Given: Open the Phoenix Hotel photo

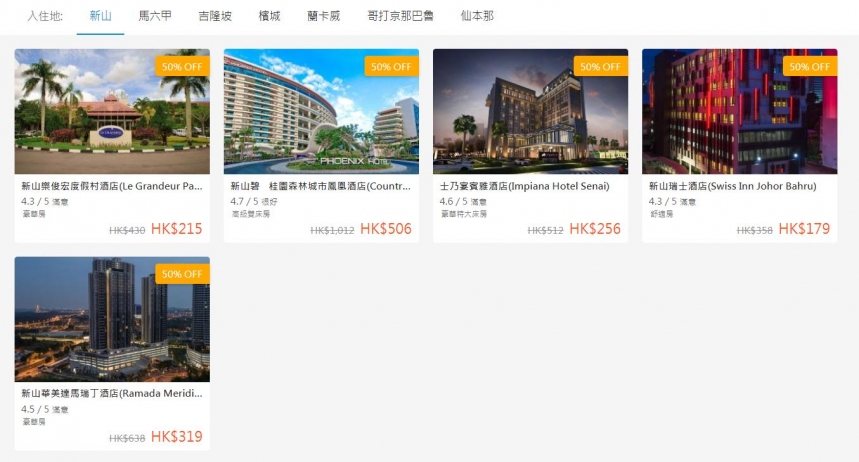Looking at the screenshot, I should click(x=321, y=111).
